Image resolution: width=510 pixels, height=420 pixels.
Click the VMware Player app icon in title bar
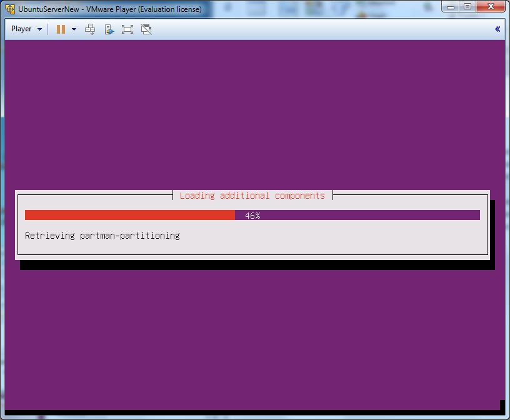10,9
